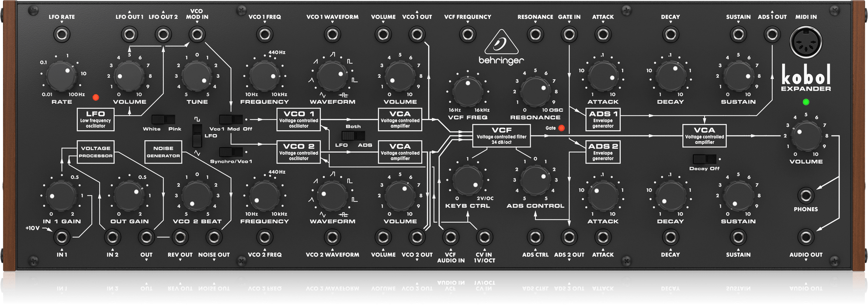Click the MIDI IN connector
The width and height of the screenshot is (868, 306).
[x=806, y=43]
